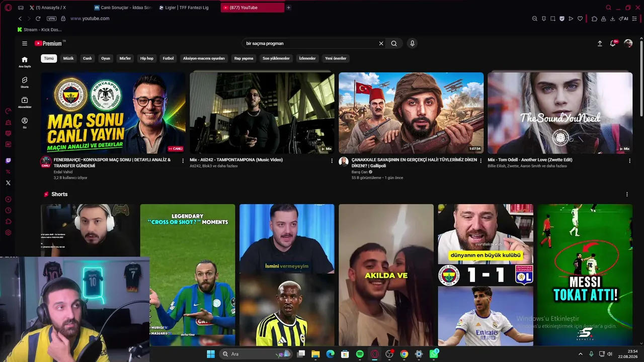Image resolution: width=644 pixels, height=362 pixels.
Task: Switch to the Canlı Sonuçlar tab
Action: point(123,8)
